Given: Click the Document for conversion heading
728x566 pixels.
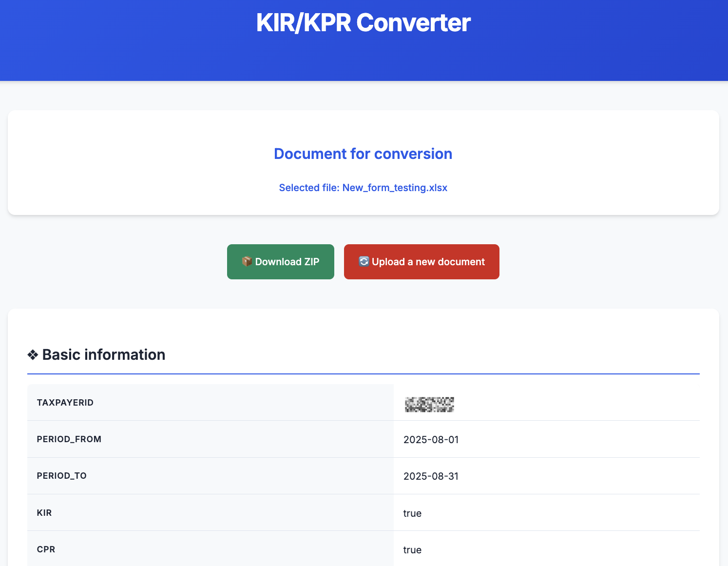Looking at the screenshot, I should [363, 154].
